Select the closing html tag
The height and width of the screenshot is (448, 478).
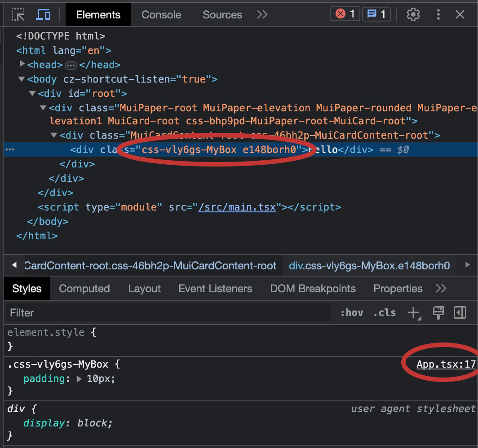click(x=37, y=236)
